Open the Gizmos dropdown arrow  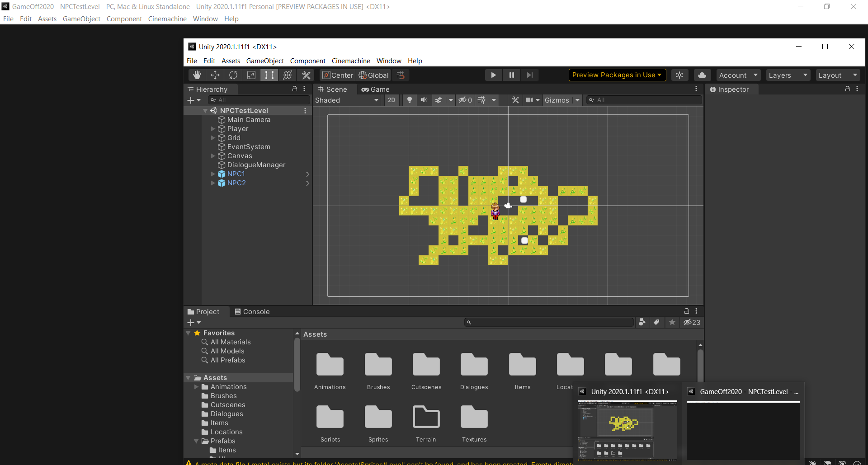[577, 100]
